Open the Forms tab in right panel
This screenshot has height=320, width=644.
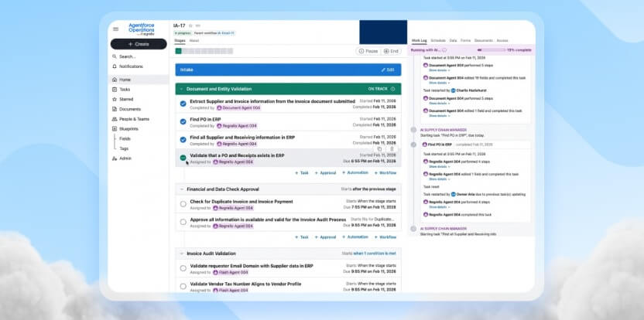pyautogui.click(x=465, y=41)
